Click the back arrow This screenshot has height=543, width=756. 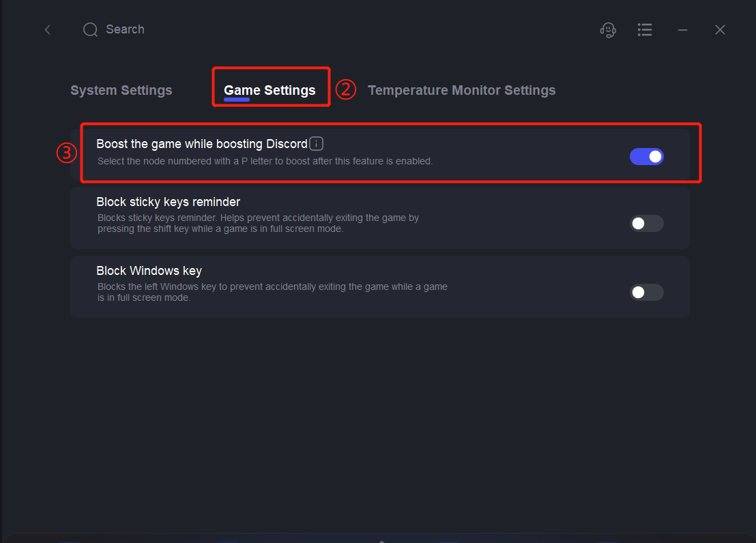point(46,29)
